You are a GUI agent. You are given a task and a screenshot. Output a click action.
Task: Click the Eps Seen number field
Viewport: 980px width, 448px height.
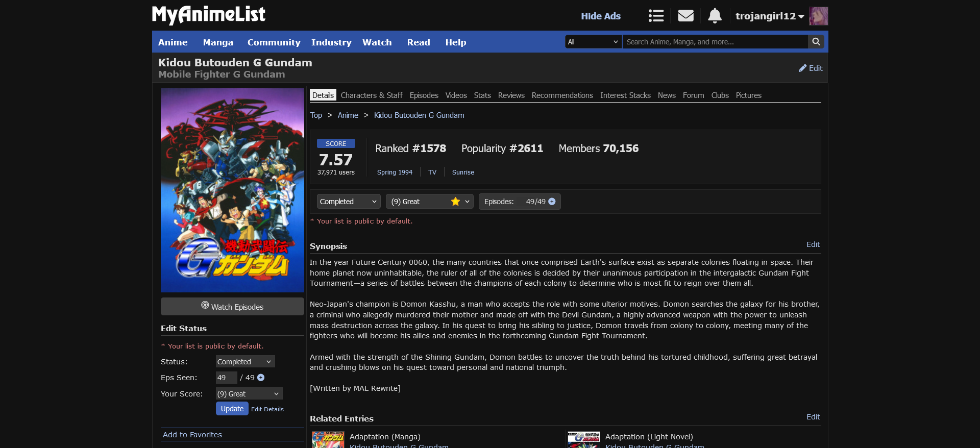[x=226, y=378]
